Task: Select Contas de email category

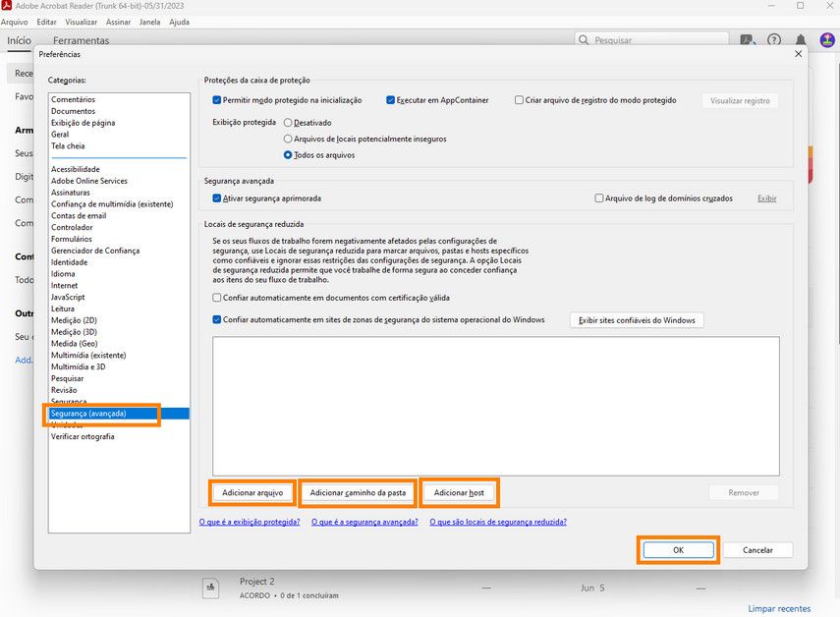Action: pyautogui.click(x=79, y=216)
